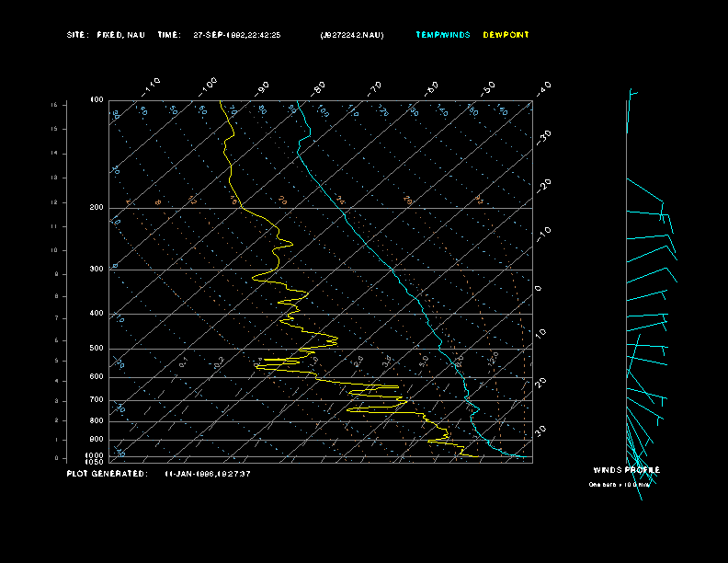
Task: Click the topmost wind barb in the profile
Action: point(631,94)
